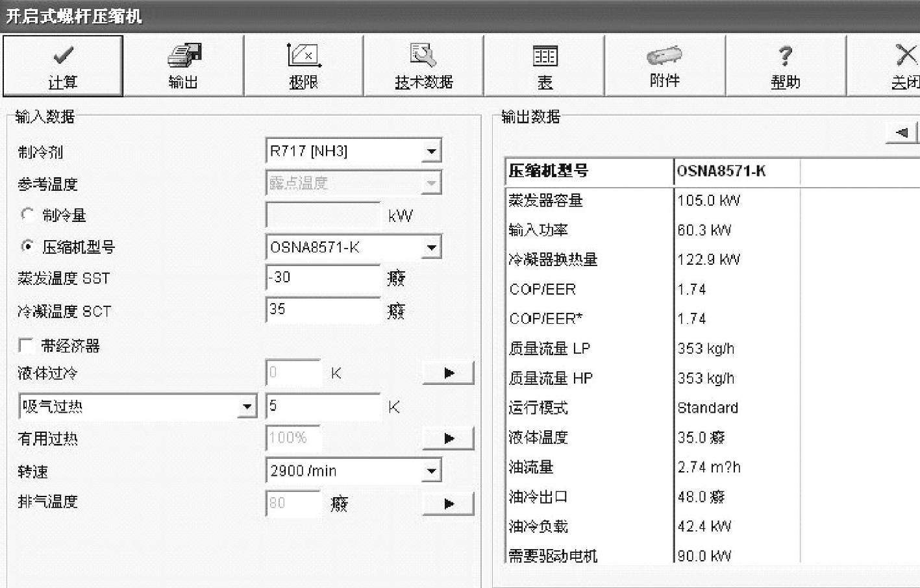Screen dimensions: 920x588
Task: Open the 表 table view
Action: pyautogui.click(x=544, y=66)
